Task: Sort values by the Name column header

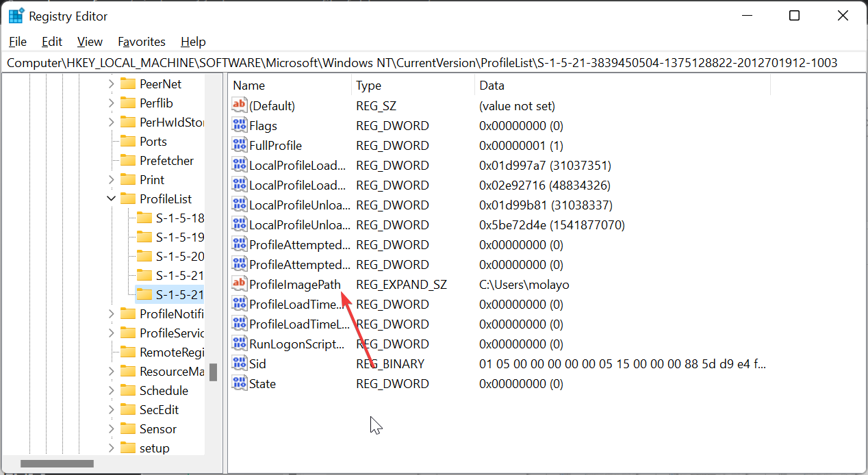Action: click(x=290, y=86)
